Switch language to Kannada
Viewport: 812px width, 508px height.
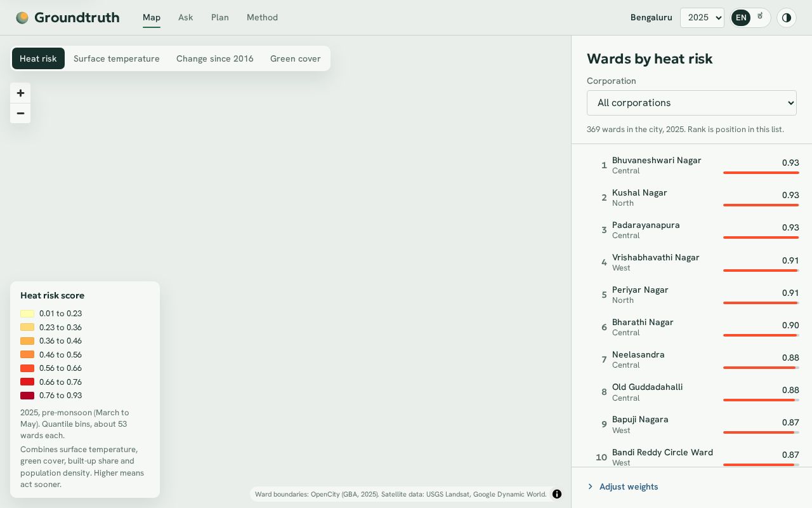tap(760, 17)
